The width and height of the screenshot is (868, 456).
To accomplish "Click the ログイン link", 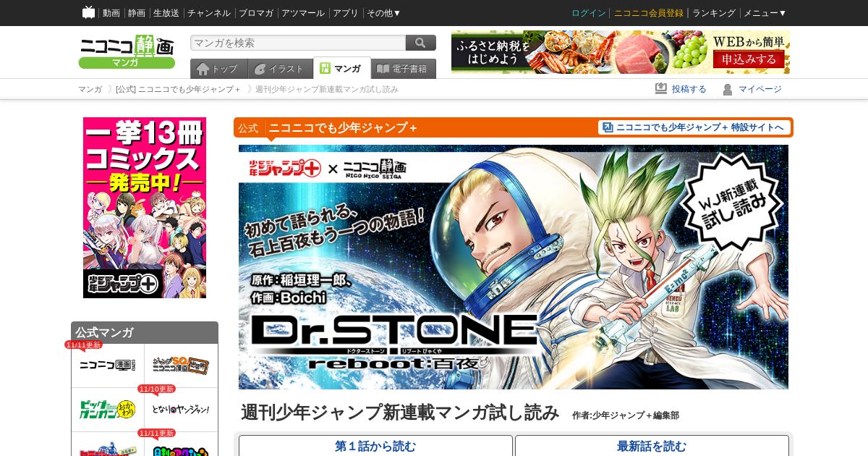I will pos(589,13).
